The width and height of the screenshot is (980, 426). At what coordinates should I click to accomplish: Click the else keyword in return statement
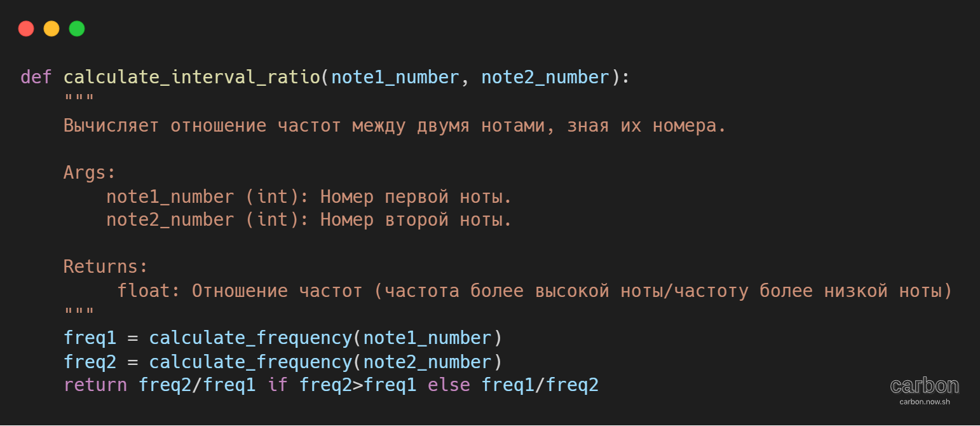(449, 385)
